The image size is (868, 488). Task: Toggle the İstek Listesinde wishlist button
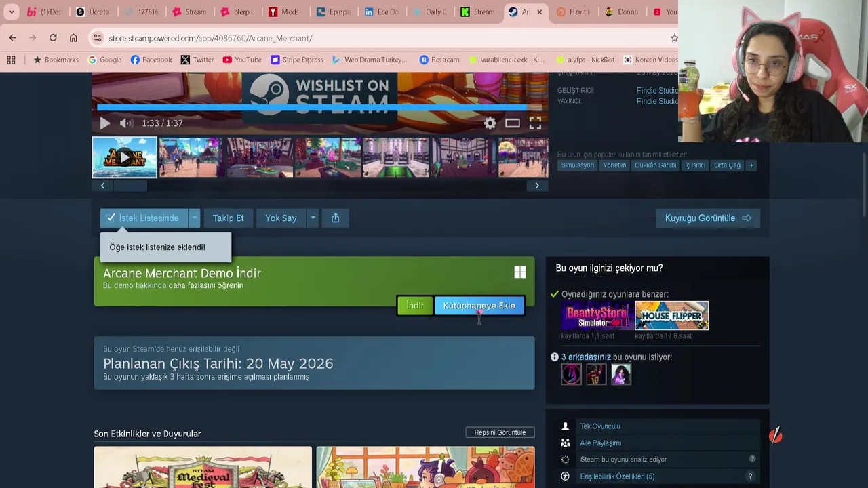click(x=143, y=218)
